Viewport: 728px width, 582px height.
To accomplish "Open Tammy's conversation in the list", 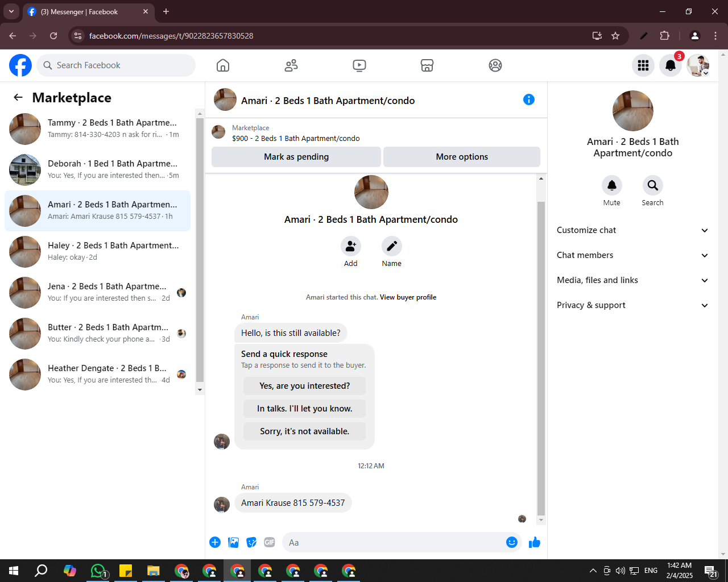I will (x=98, y=129).
